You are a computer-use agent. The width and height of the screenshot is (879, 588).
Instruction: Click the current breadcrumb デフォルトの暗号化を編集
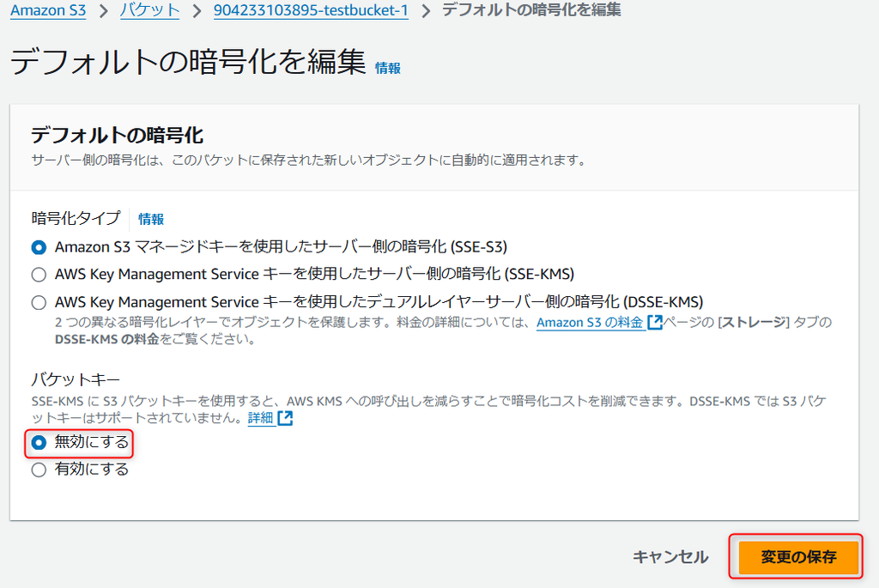click(531, 10)
